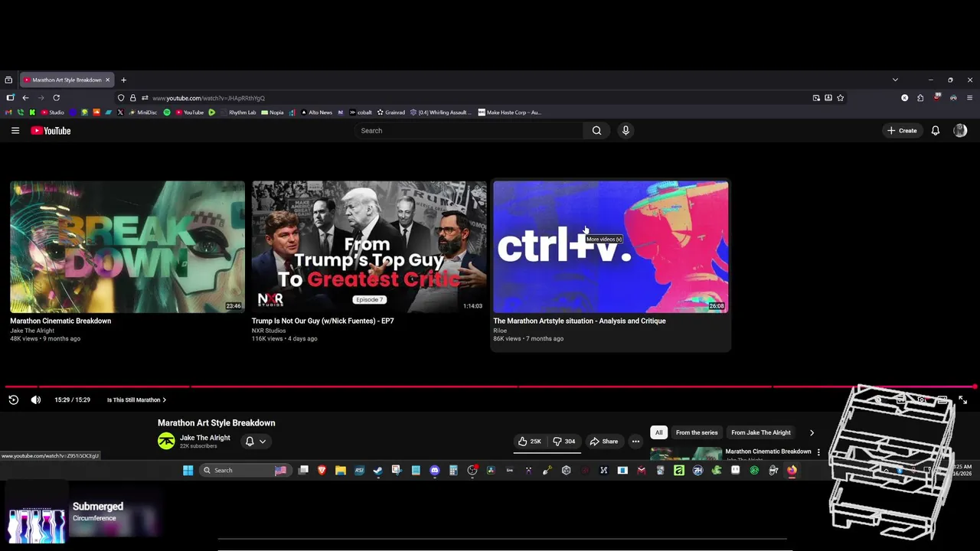This screenshot has width=980, height=551.
Task: Click the address bar URL
Action: click(208, 98)
